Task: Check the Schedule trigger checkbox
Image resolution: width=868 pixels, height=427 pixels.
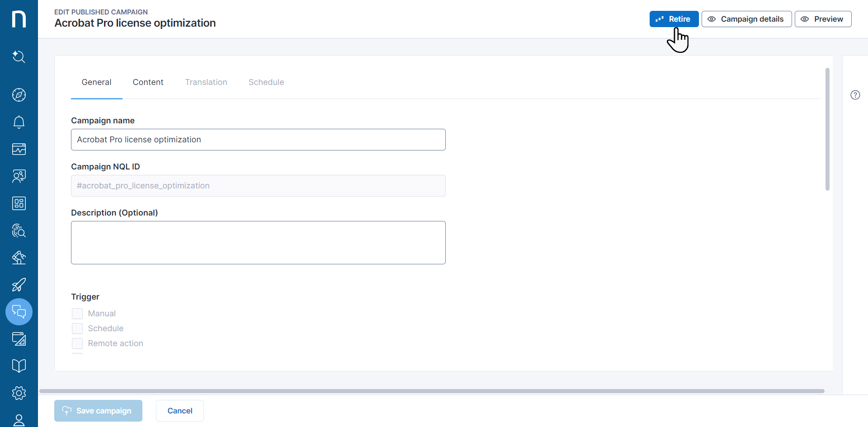Action: tap(77, 328)
